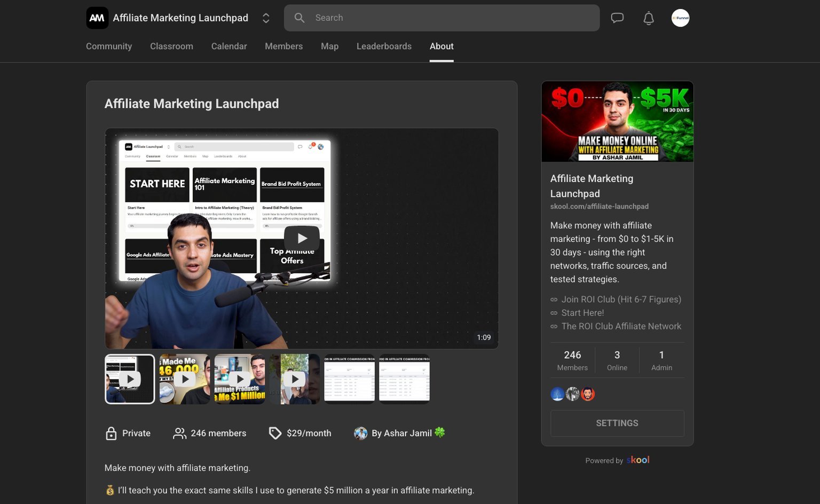Open the notifications bell icon
820x504 pixels.
[649, 18]
